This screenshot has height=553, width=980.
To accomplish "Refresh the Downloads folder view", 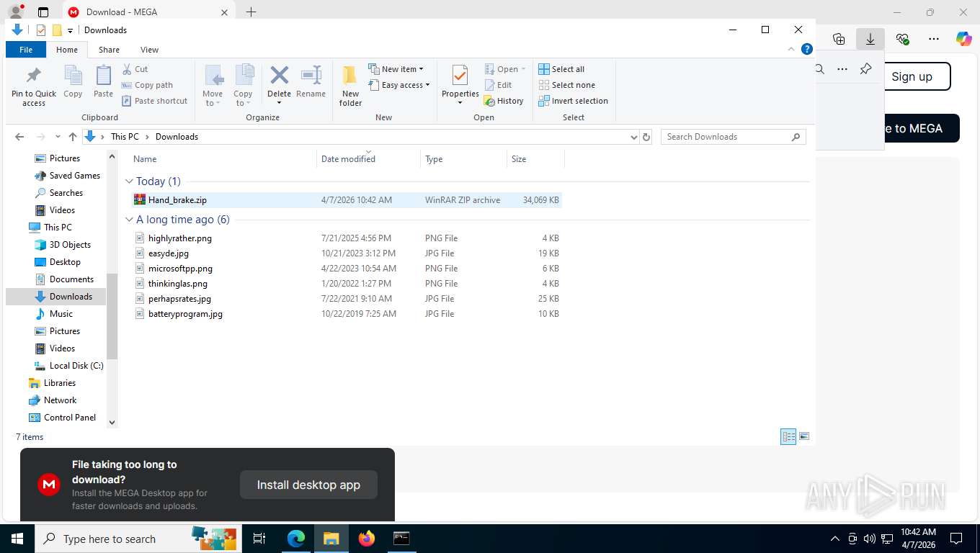I will [x=646, y=137].
